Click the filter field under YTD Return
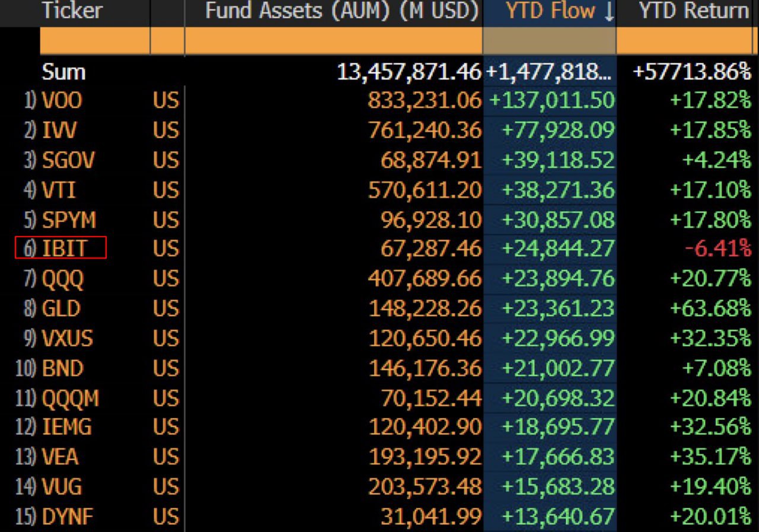 [x=687, y=42]
